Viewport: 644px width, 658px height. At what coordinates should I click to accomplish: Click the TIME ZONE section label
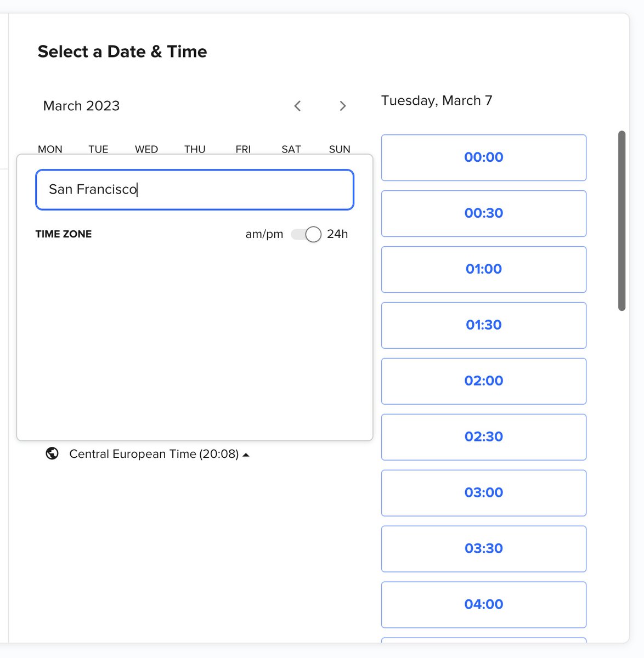point(64,234)
